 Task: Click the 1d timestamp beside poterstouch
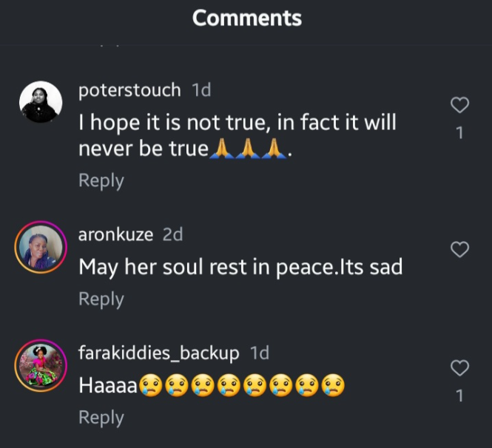click(x=201, y=90)
